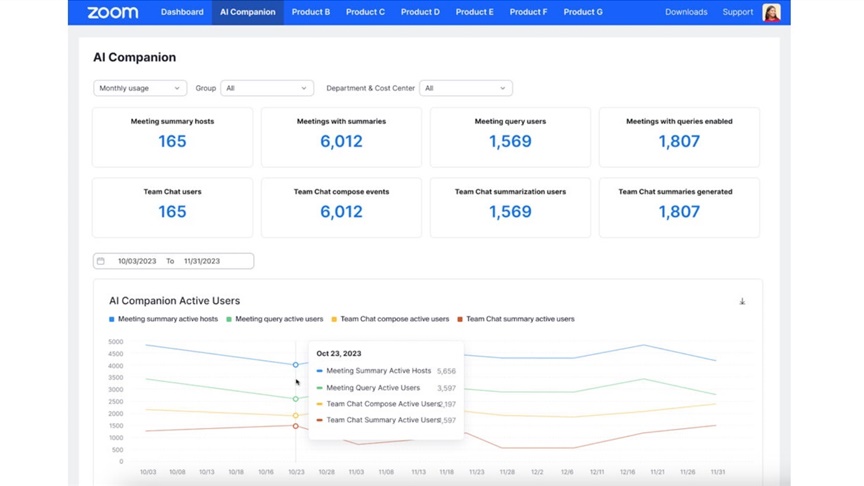Click the AI Companion Active Users title
Viewport: 864px width, 486px height.
click(x=174, y=301)
